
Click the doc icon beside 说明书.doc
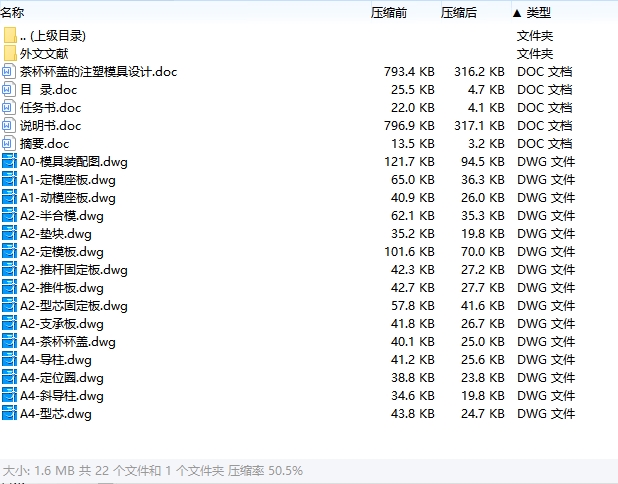pos(9,126)
